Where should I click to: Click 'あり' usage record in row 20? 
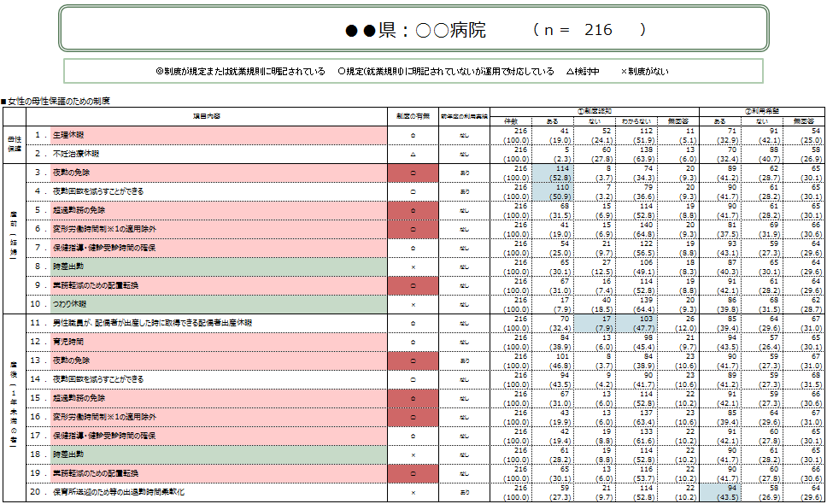coord(464,492)
